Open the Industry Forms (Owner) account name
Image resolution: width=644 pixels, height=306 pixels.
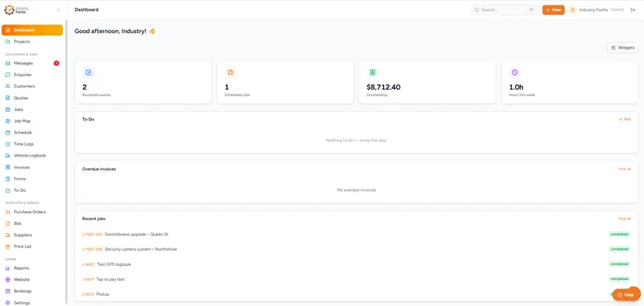point(602,10)
